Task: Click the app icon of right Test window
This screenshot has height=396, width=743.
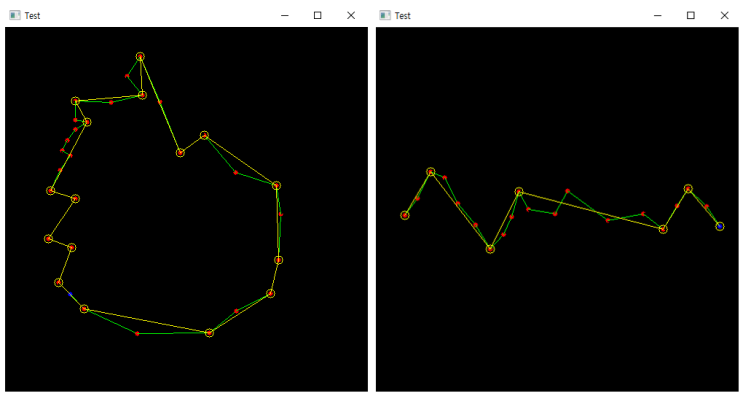Action: [385, 15]
